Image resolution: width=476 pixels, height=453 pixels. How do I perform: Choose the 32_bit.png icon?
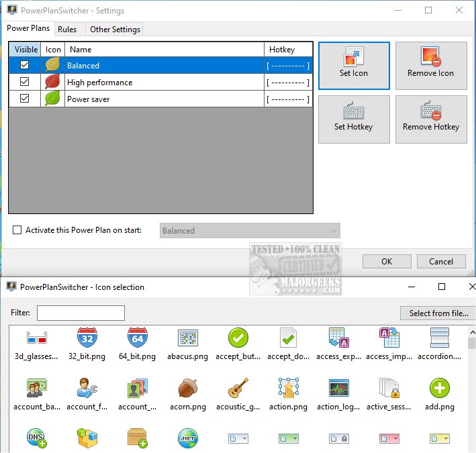pos(87,338)
